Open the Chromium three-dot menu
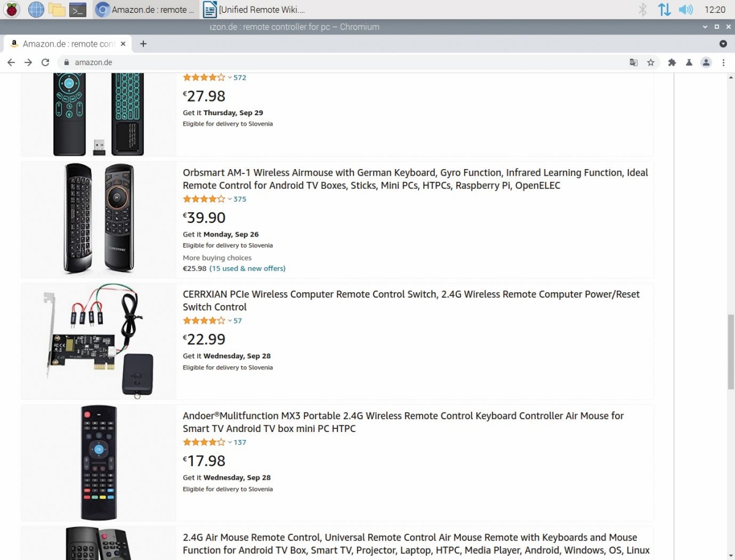Image resolution: width=735 pixels, height=560 pixels. [723, 62]
